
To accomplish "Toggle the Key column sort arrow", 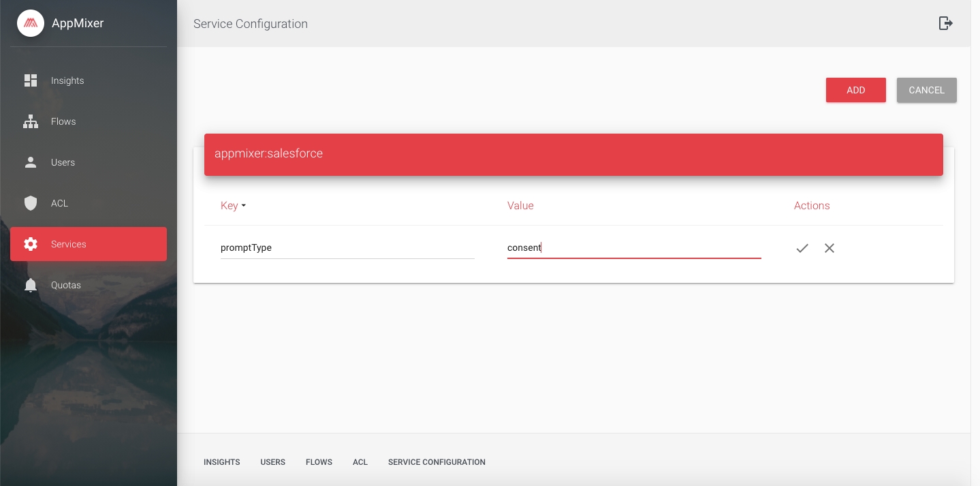I will (x=244, y=206).
